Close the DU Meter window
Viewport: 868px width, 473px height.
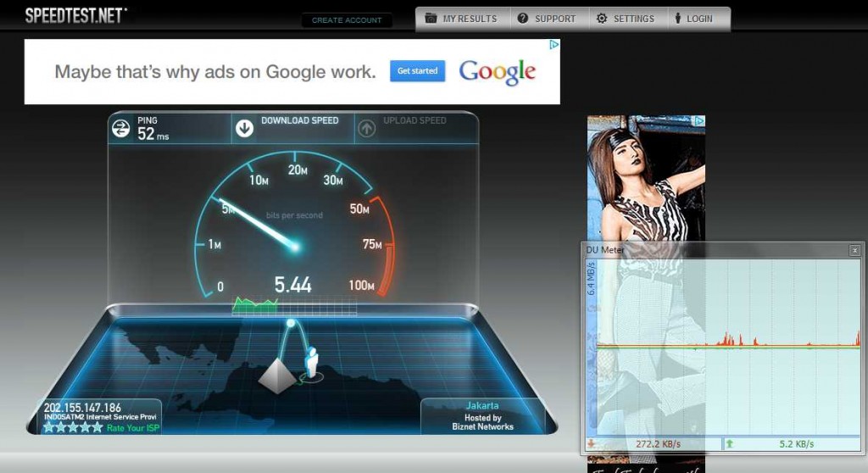coord(854,250)
